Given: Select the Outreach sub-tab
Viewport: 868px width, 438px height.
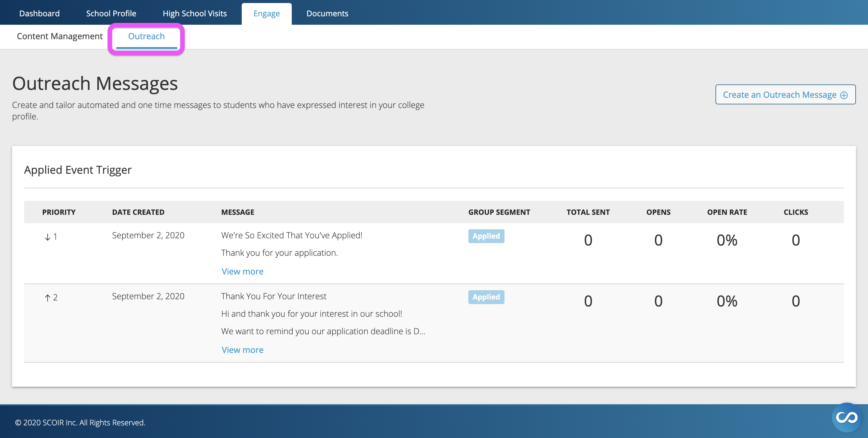Looking at the screenshot, I should (x=146, y=36).
